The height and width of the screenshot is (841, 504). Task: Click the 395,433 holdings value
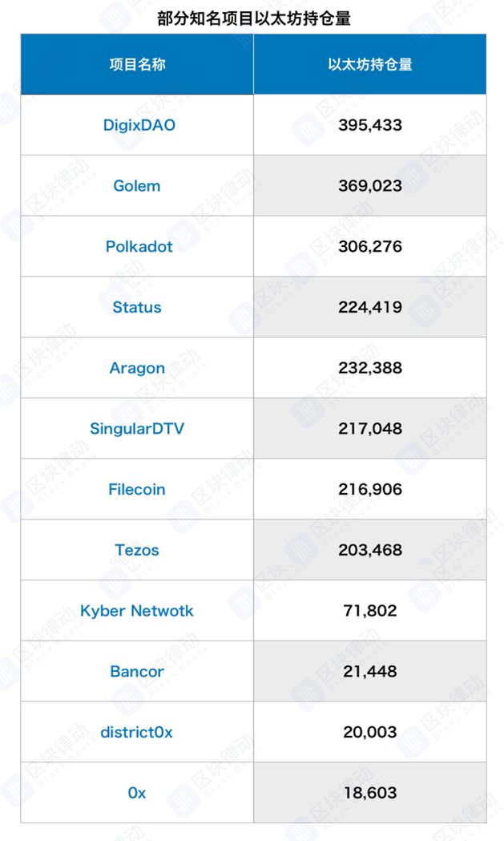pos(369,125)
